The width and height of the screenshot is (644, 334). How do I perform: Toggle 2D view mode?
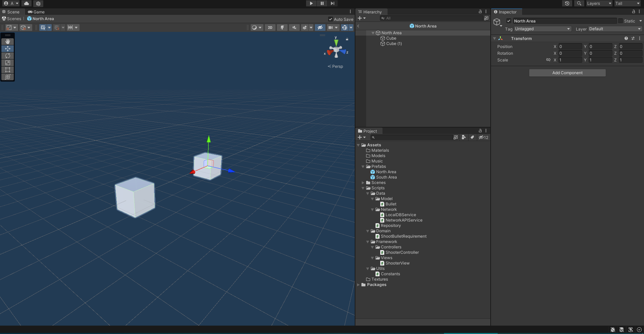pyautogui.click(x=270, y=28)
